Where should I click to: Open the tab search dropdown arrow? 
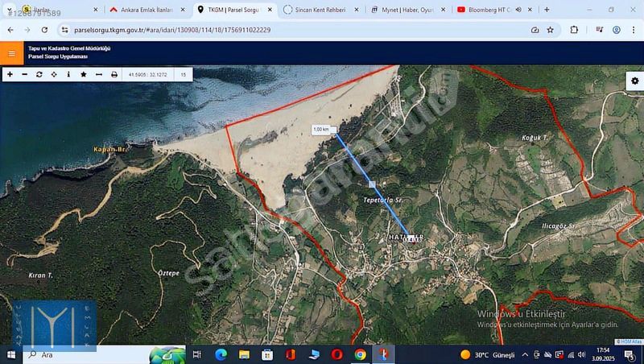(x=10, y=10)
